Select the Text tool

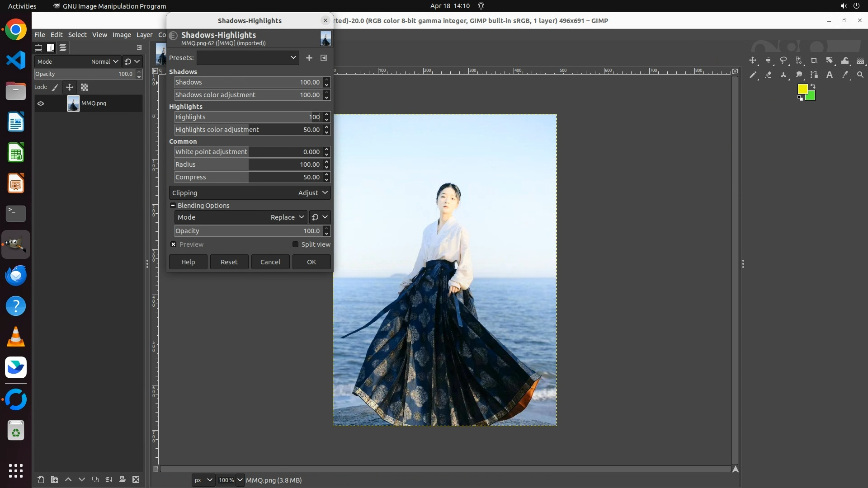pos(830,75)
